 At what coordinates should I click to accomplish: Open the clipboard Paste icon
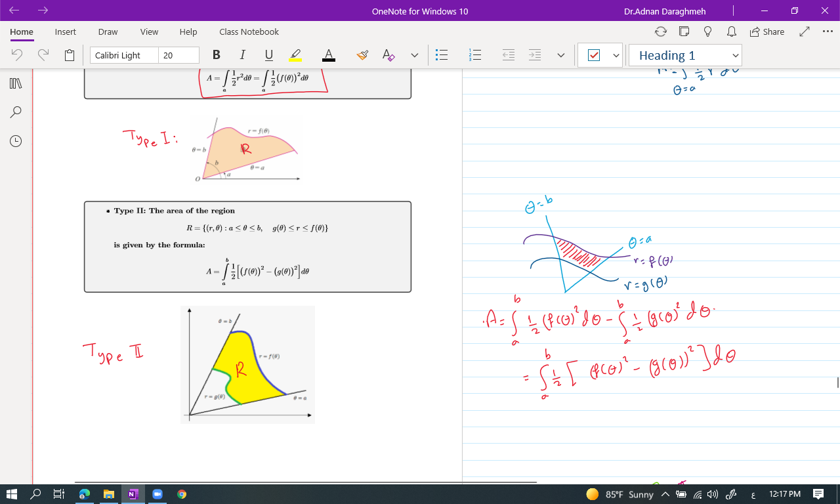click(70, 55)
